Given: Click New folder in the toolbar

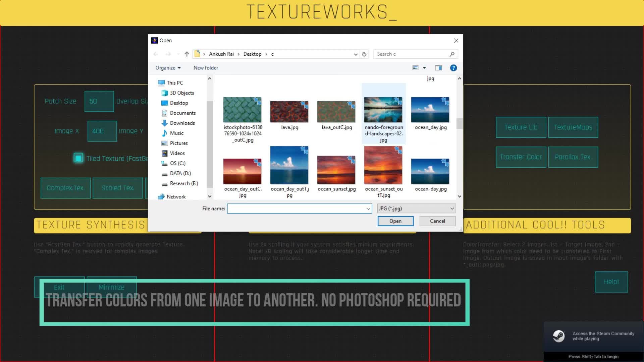Looking at the screenshot, I should pos(206,68).
